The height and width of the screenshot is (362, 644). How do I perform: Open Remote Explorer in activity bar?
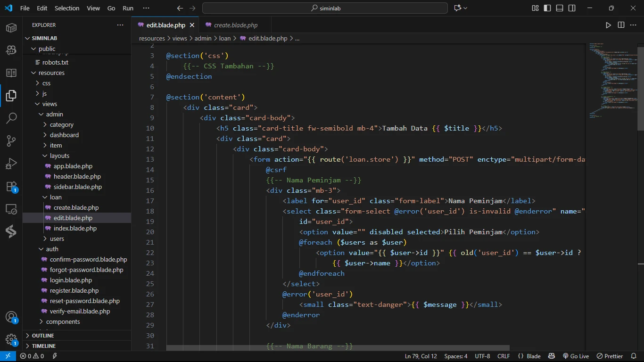11,209
